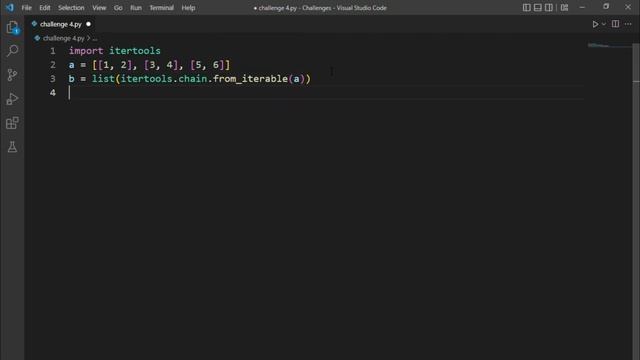Click 'chain' on line 3
640x360 pixels.
193,79
